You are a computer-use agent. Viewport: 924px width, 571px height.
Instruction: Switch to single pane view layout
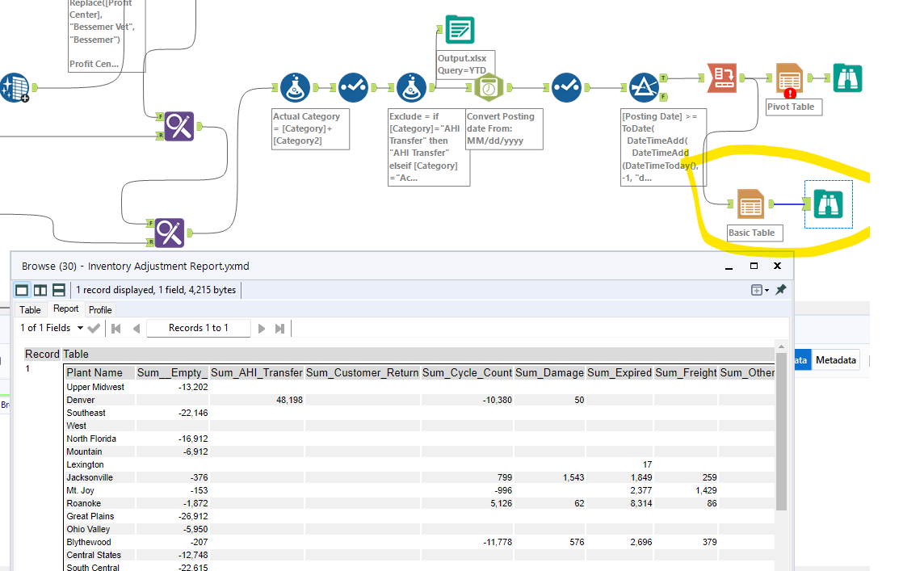(x=22, y=290)
